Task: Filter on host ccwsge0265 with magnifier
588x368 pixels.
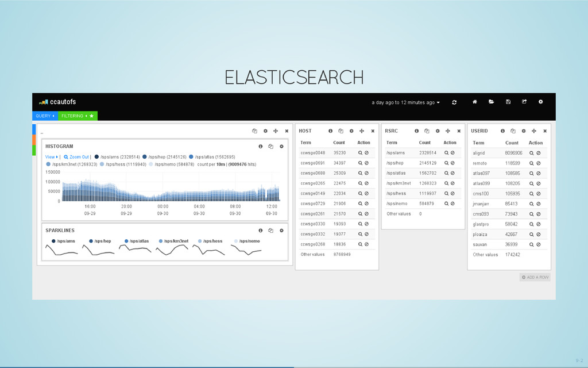Action: [x=360, y=183]
